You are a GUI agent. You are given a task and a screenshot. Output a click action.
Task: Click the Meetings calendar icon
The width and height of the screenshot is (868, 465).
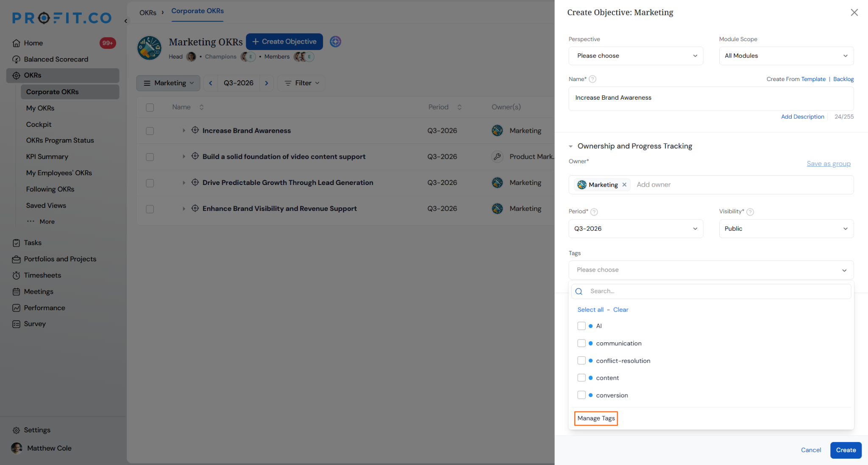16,291
